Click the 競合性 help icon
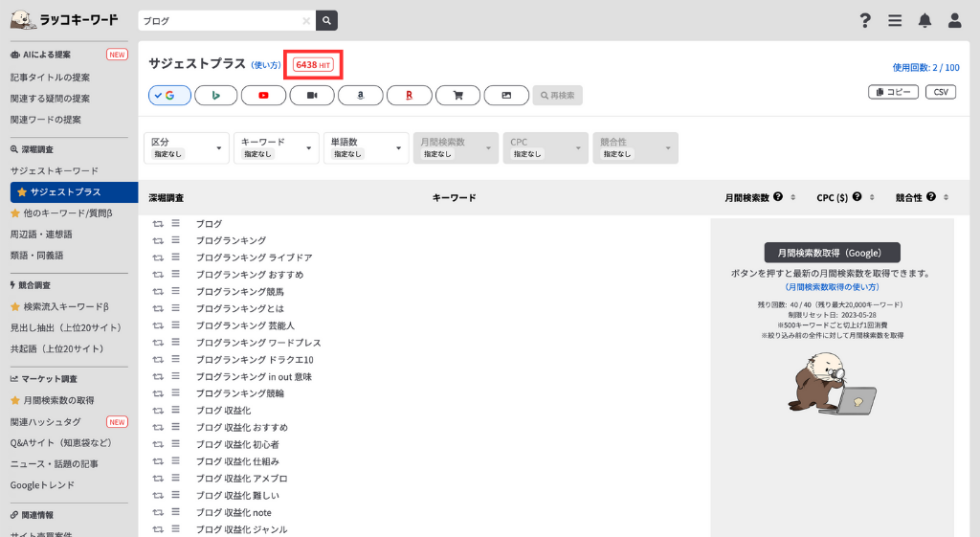Viewport: 980px width, 537px height. pyautogui.click(x=931, y=196)
